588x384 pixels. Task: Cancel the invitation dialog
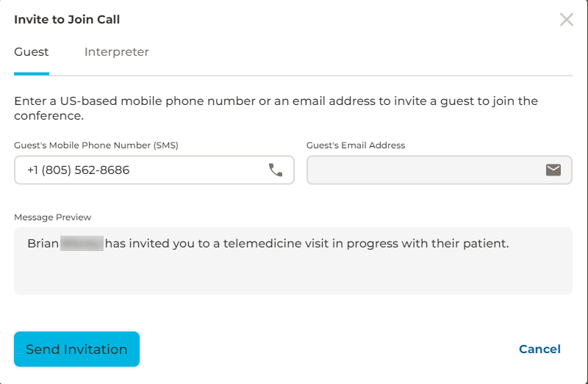coord(539,349)
